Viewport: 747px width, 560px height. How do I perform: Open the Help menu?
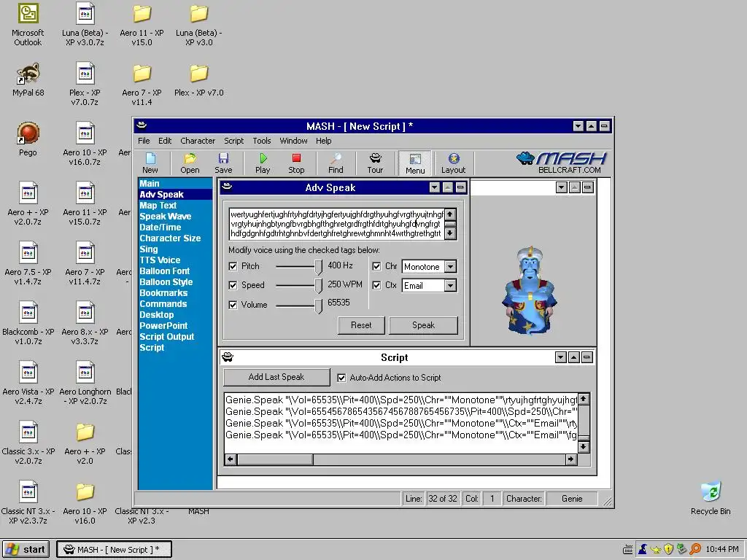(x=323, y=141)
